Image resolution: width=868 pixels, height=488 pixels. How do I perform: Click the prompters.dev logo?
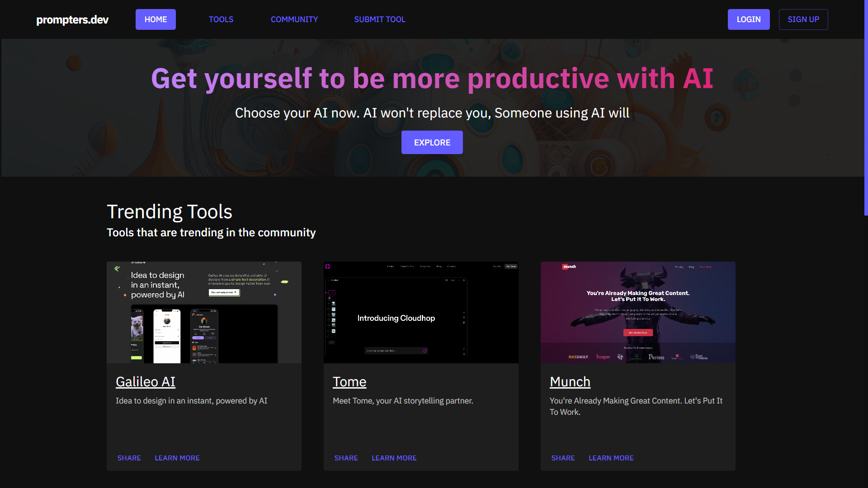point(72,19)
